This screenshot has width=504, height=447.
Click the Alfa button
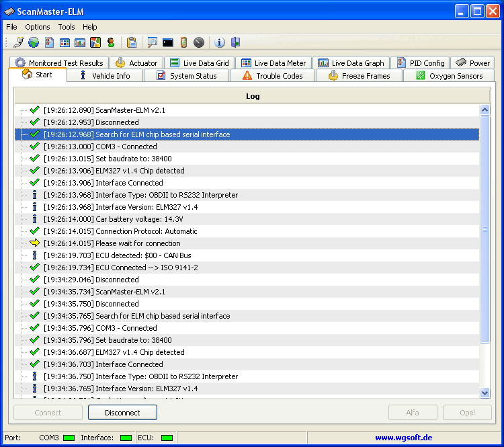pos(413,413)
